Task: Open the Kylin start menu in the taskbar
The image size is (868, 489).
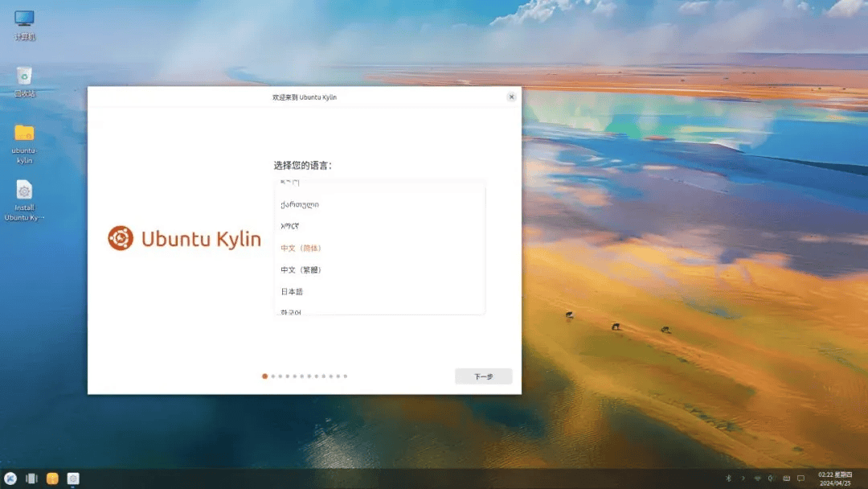Action: [x=10, y=479]
